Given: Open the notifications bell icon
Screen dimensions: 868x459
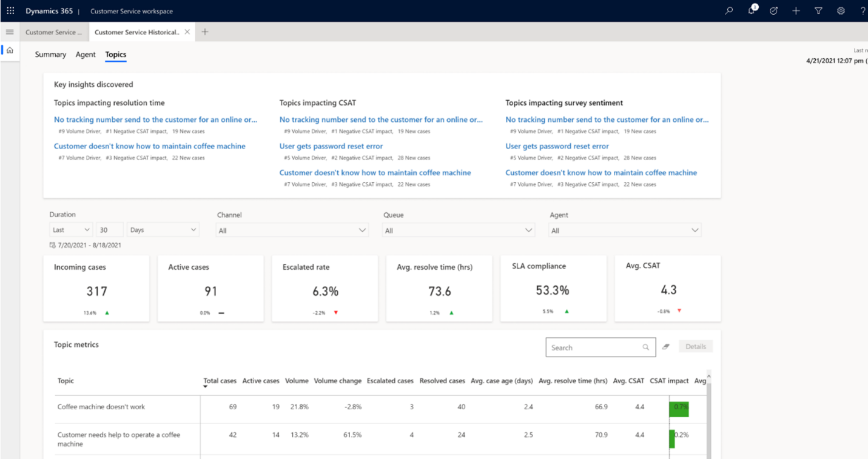Looking at the screenshot, I should (752, 10).
